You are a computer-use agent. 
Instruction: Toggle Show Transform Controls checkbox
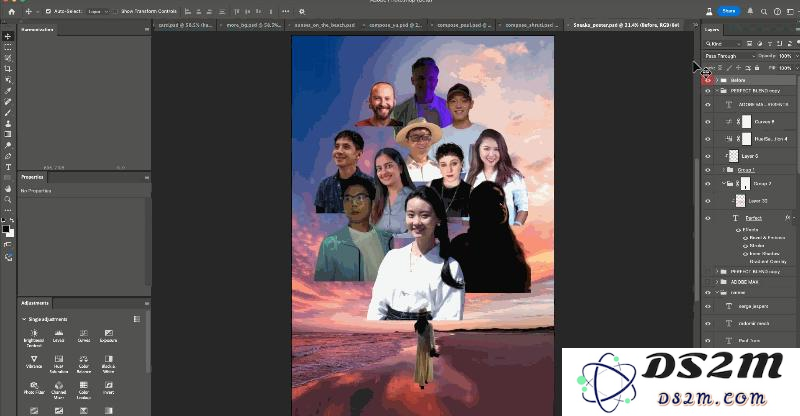coord(116,11)
